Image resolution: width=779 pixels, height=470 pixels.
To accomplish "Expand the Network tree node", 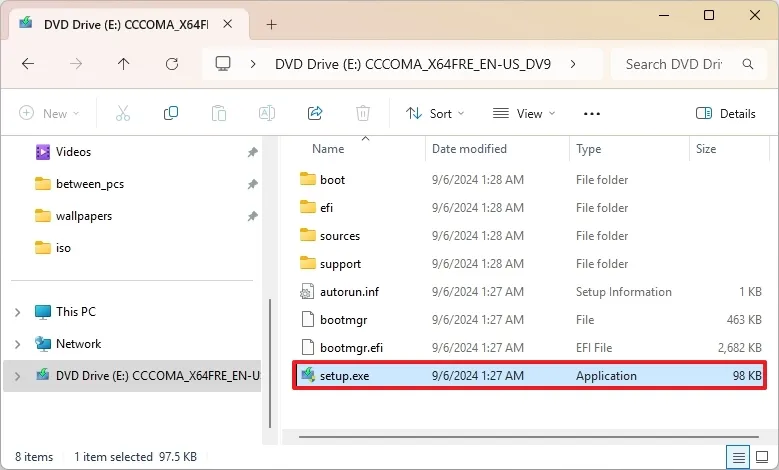I will 17,344.
